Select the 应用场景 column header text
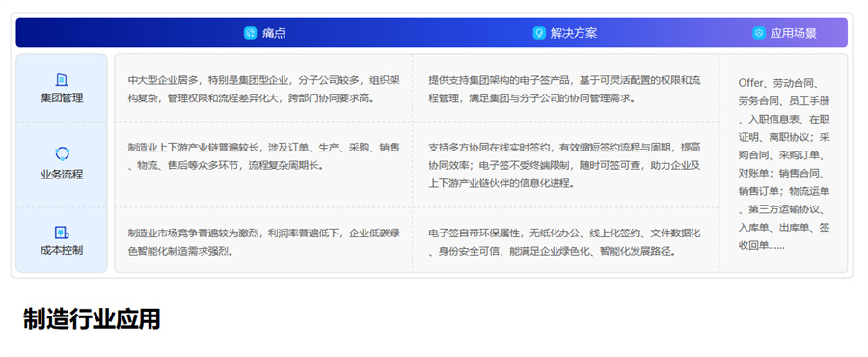The width and height of the screenshot is (868, 357). [794, 33]
